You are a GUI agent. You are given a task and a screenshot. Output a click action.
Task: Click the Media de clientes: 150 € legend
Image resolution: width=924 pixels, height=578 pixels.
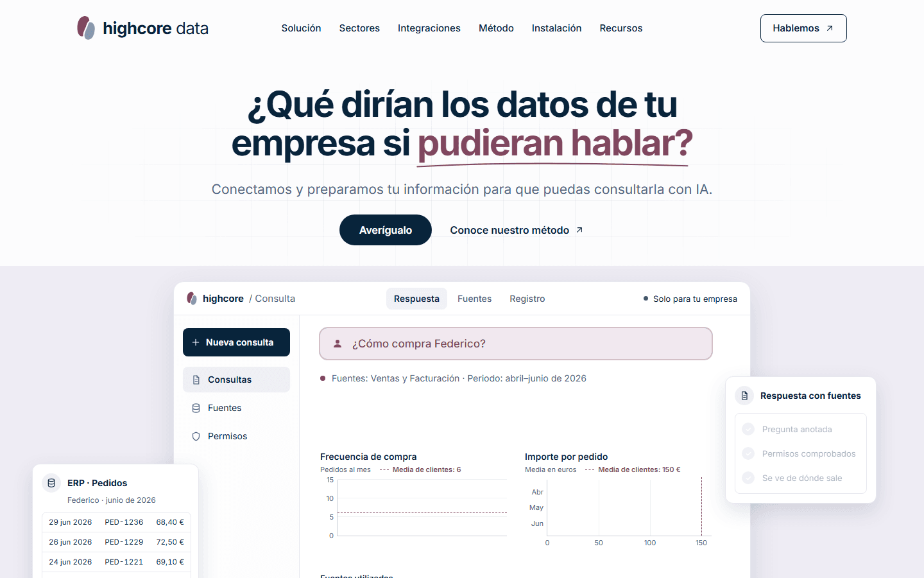point(633,469)
